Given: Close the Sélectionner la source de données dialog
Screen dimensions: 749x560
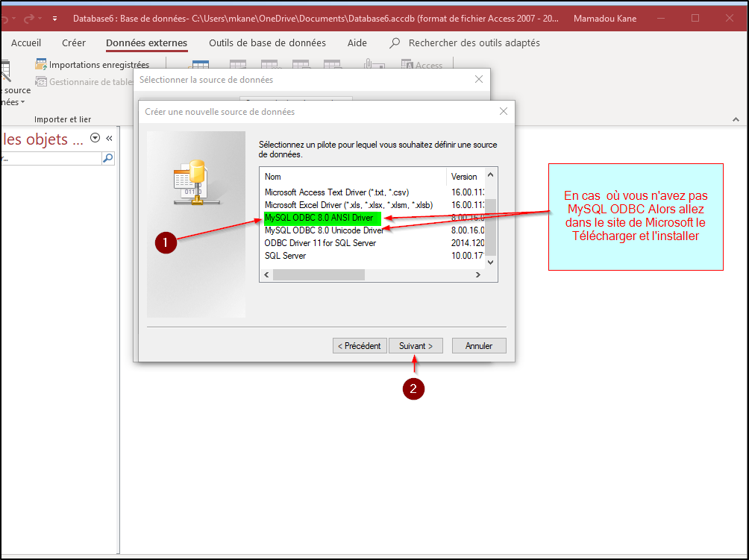Looking at the screenshot, I should 479,79.
